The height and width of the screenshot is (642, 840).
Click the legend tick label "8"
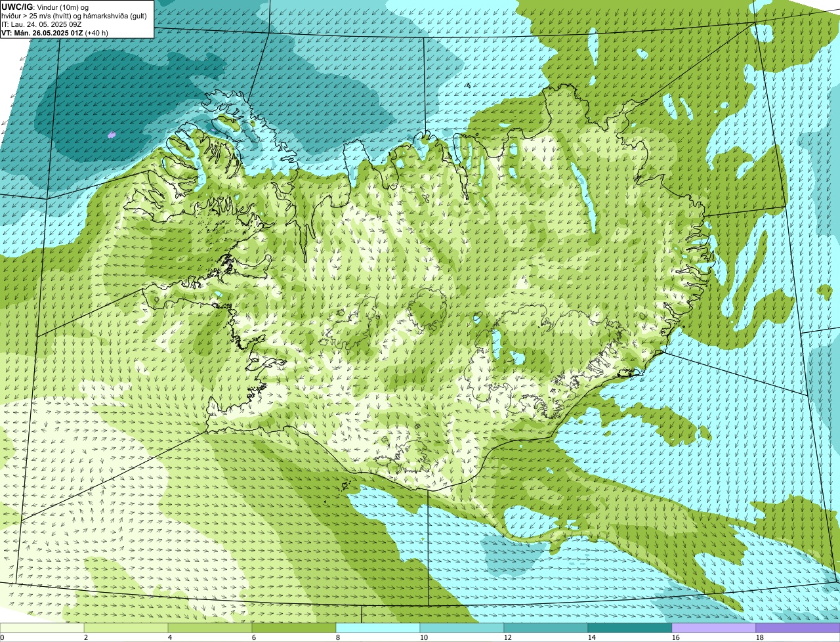point(338,637)
